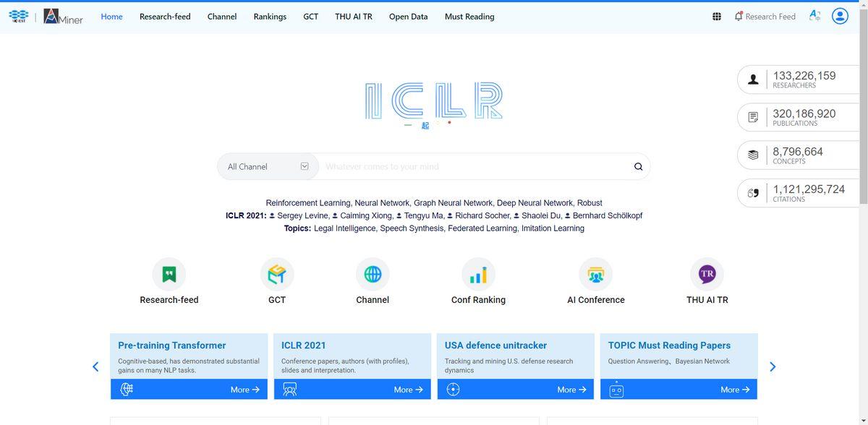Click the 8,796,664 concepts count
This screenshot has width=868, height=425.
coord(798,152)
